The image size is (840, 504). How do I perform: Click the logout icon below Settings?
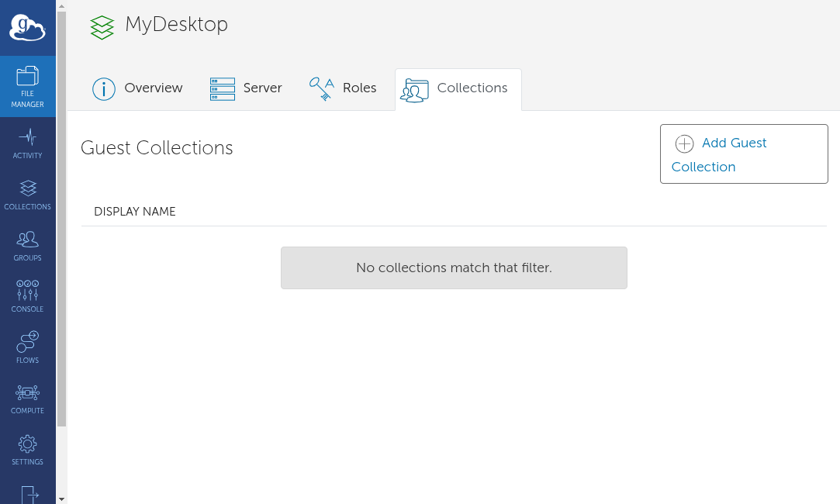pyautogui.click(x=29, y=495)
